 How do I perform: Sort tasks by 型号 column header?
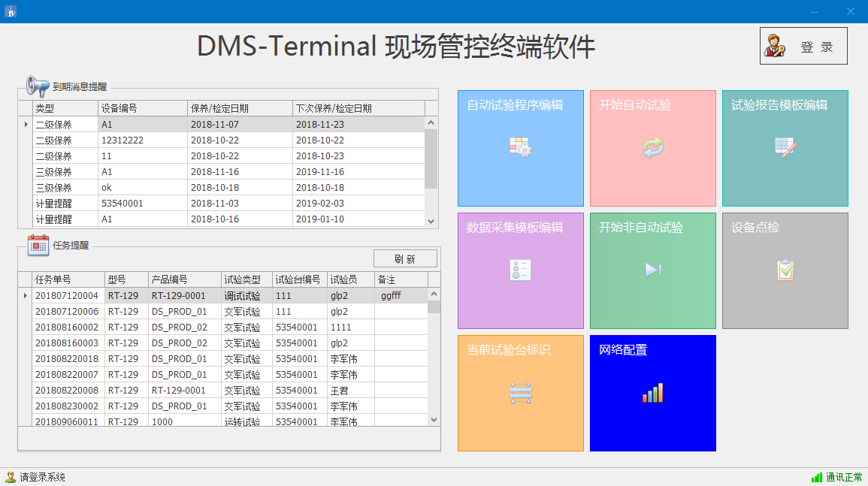[127, 279]
